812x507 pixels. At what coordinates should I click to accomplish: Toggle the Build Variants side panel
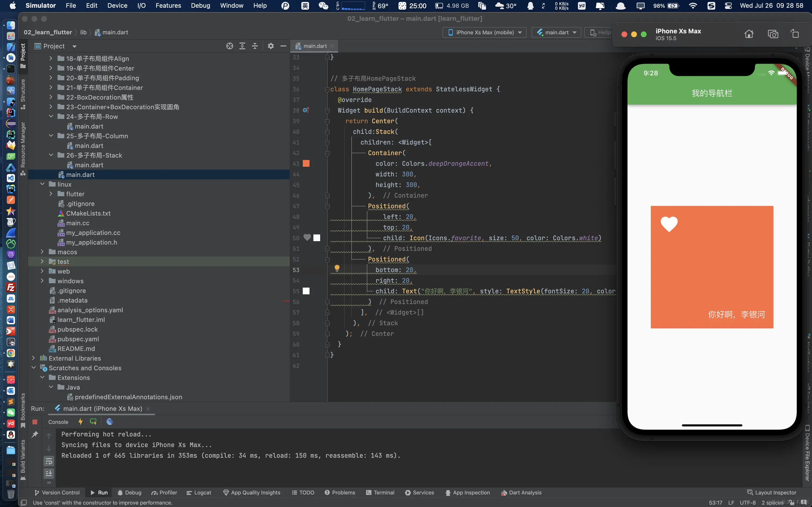[x=23, y=460]
